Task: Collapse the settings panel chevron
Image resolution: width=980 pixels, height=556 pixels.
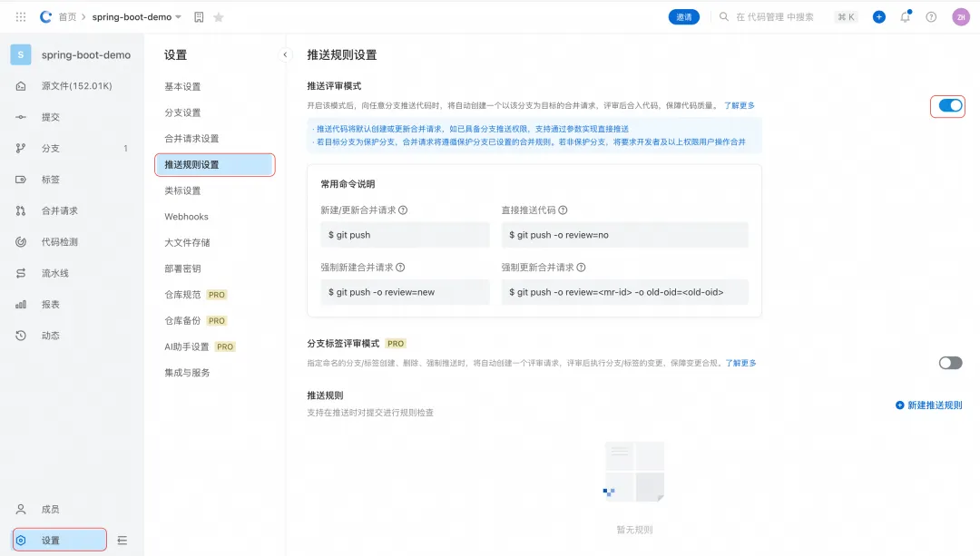Action: point(285,55)
